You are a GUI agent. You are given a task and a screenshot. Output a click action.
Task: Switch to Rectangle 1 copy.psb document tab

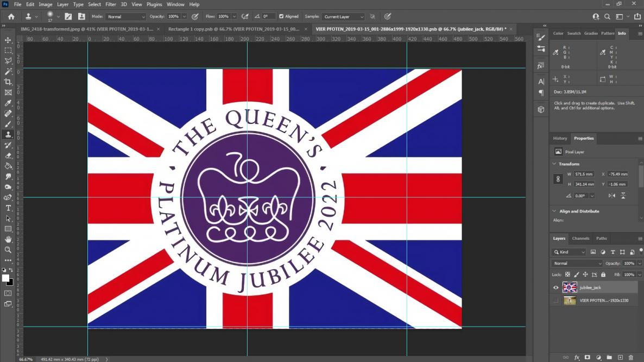coord(233,29)
